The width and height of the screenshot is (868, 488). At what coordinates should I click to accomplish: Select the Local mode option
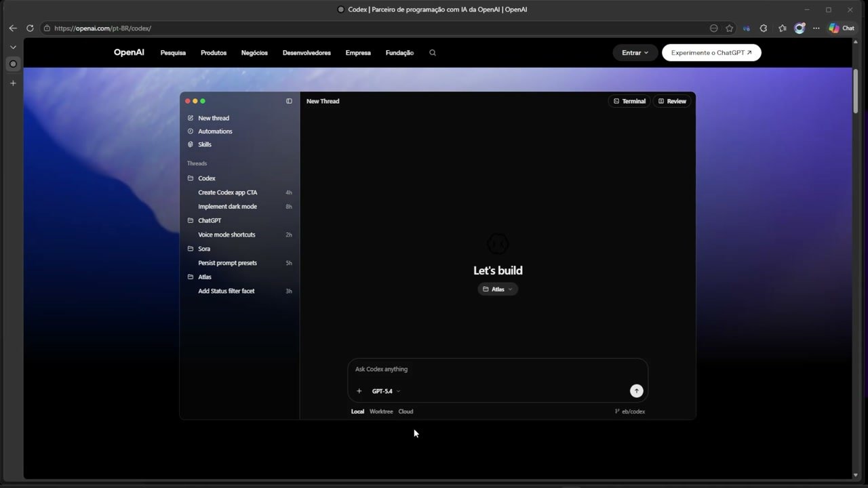point(357,411)
